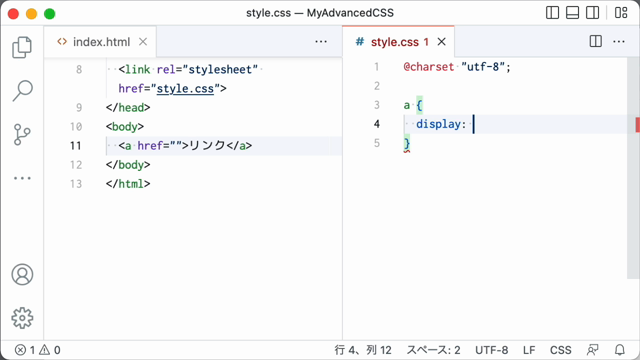Open the Manage settings gear
Screen dimensions: 640x360
click(22, 318)
